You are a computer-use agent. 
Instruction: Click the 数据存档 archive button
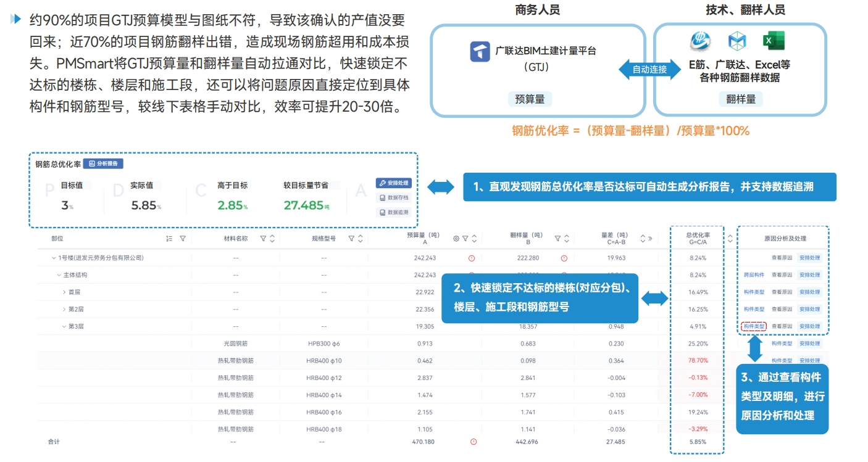click(x=393, y=198)
